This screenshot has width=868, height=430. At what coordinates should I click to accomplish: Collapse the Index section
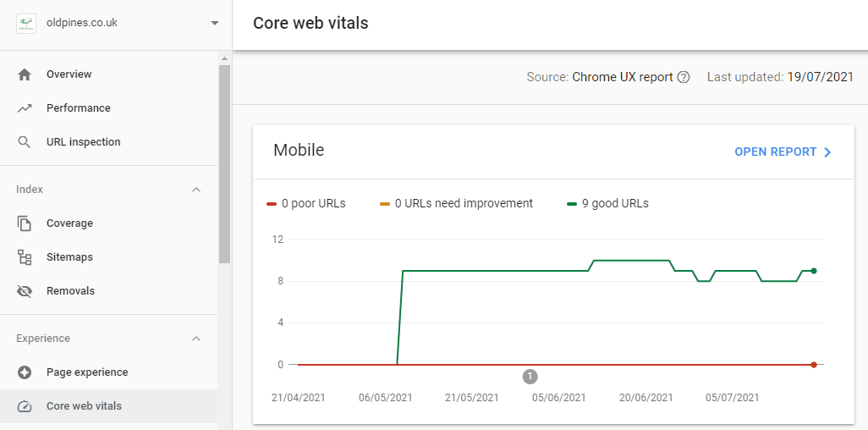coord(196,190)
